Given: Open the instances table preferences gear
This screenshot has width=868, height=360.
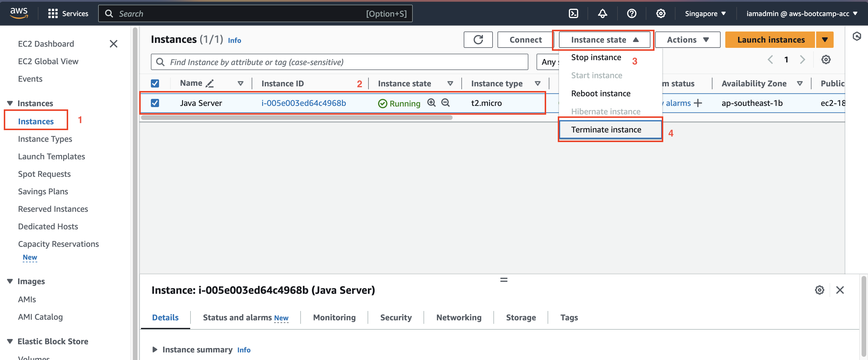Looking at the screenshot, I should (x=826, y=60).
